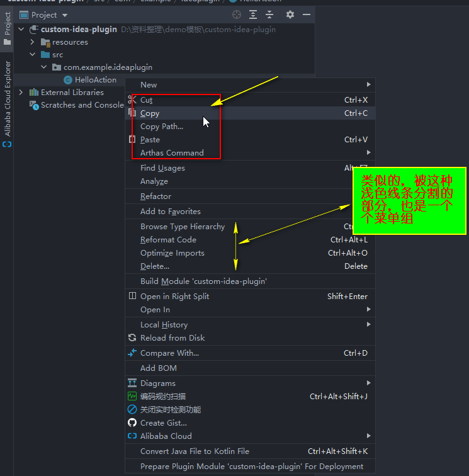Select the resources folder row
The image size is (469, 476).
pyautogui.click(x=164, y=42)
